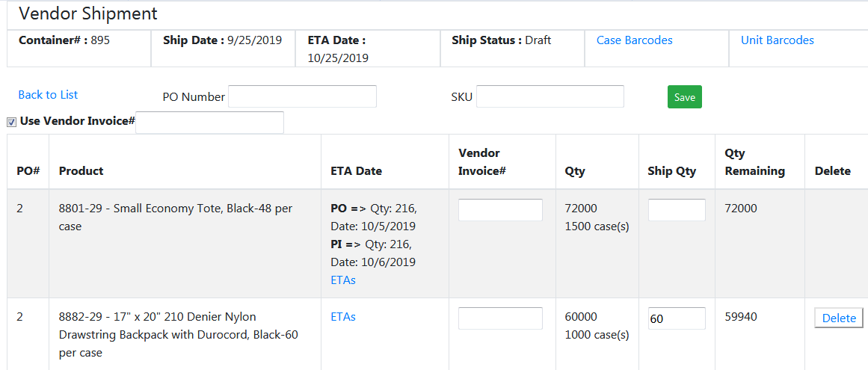868x370 pixels.
Task: Click the Ship Qty column header
Action: tap(671, 171)
